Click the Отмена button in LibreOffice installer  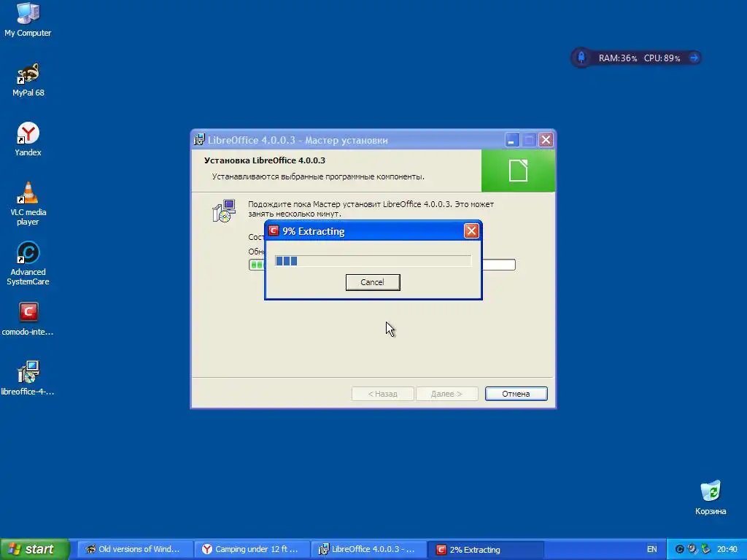pyautogui.click(x=516, y=394)
